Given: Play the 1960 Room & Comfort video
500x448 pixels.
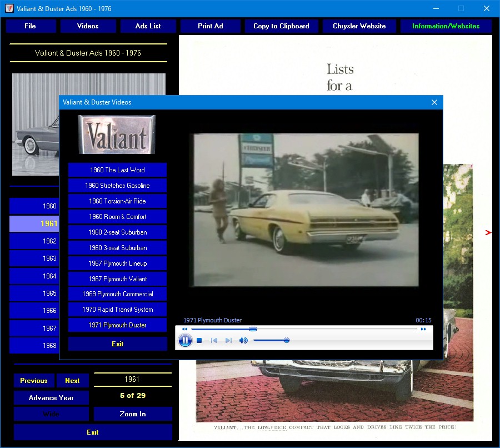Looking at the screenshot, I should [x=117, y=217].
